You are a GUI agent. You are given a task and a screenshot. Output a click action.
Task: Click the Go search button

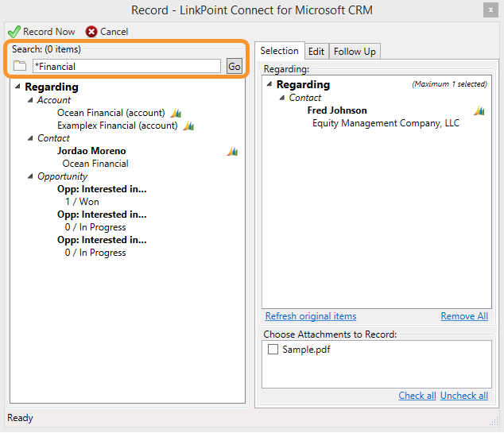point(235,66)
